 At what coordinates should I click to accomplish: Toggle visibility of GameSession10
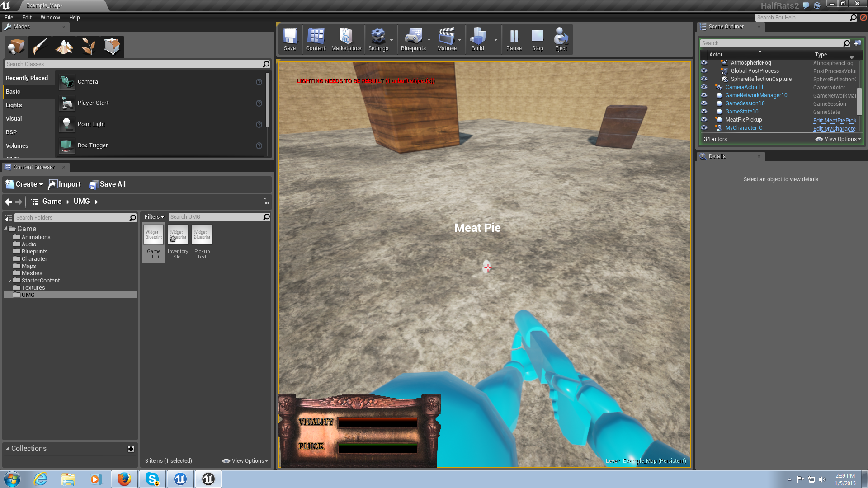(x=704, y=103)
